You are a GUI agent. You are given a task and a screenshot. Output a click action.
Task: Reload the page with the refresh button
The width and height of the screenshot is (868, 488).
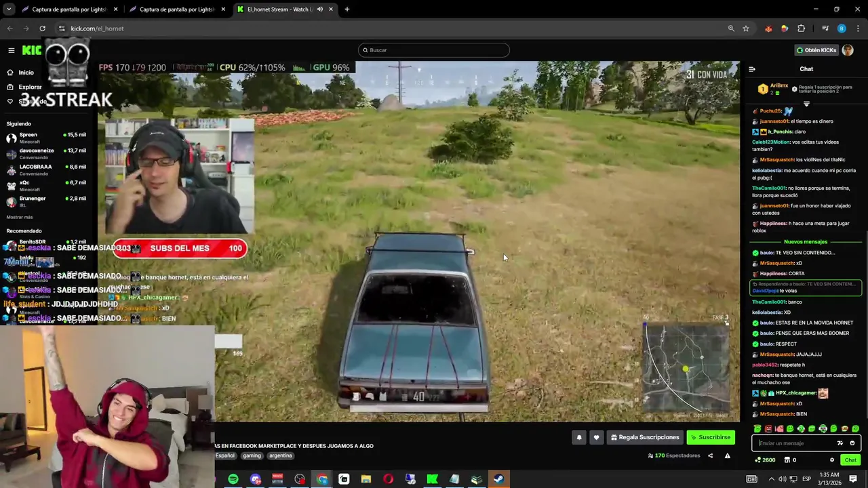point(42,28)
